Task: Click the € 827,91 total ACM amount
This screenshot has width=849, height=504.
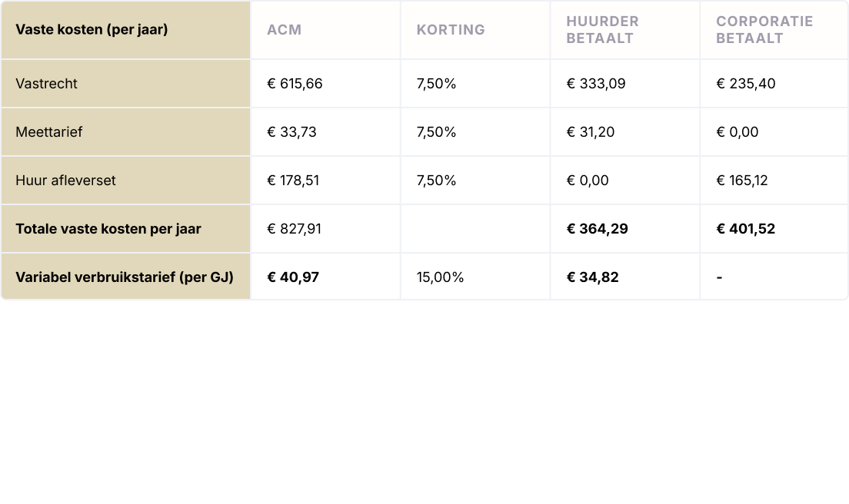Action: [294, 229]
